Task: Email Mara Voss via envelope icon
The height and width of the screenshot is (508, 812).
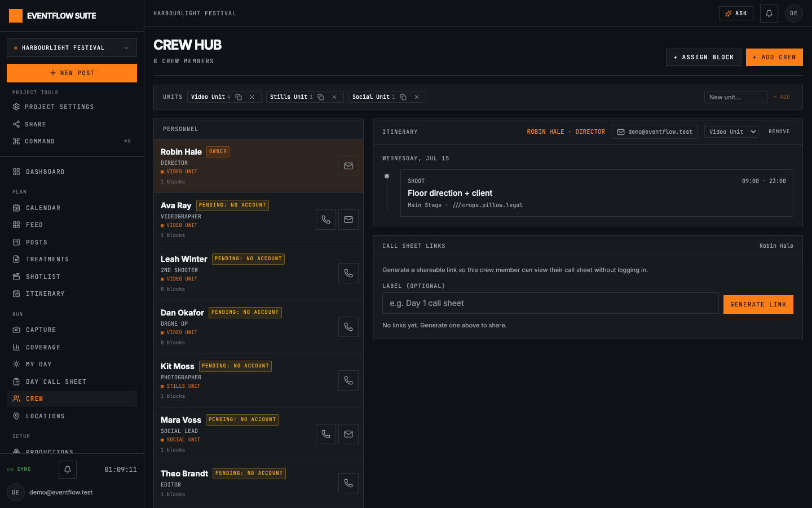Action: pos(348,434)
